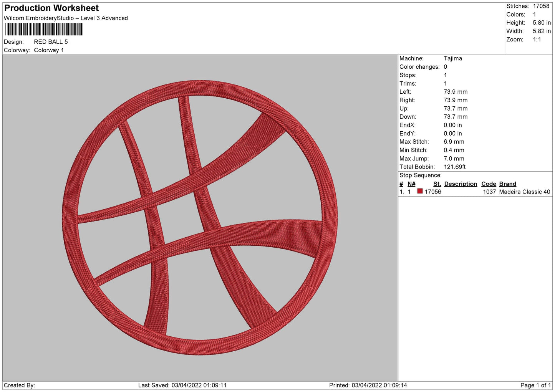Select the max stitch value '6.9 mm'
Image resolution: width=555 pixels, height=392 pixels.
click(454, 142)
